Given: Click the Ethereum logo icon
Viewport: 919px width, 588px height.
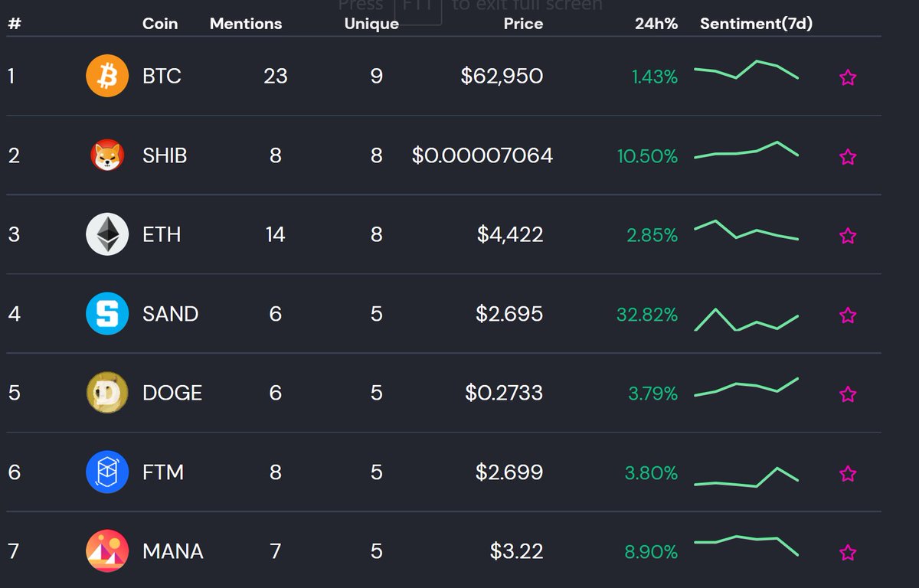Looking at the screenshot, I should pyautogui.click(x=107, y=234).
